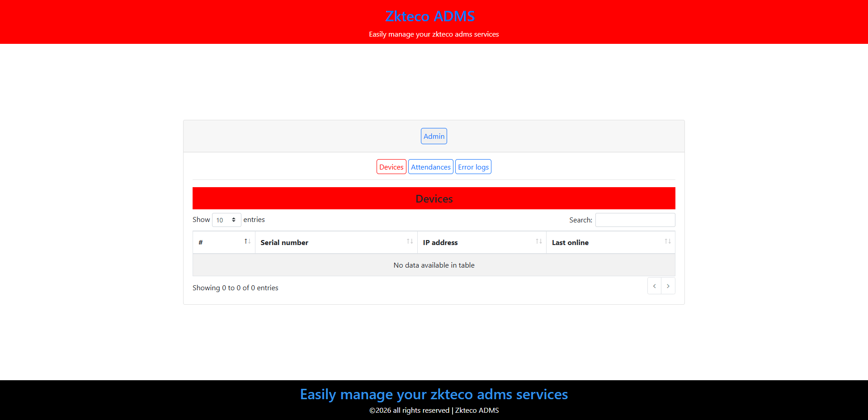Switch to the Attendances tab
The width and height of the screenshot is (868, 420).
pyautogui.click(x=431, y=167)
